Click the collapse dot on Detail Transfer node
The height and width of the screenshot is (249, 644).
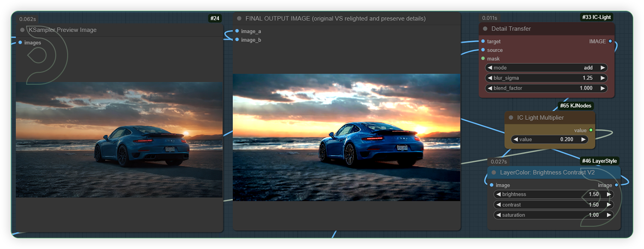click(x=485, y=29)
